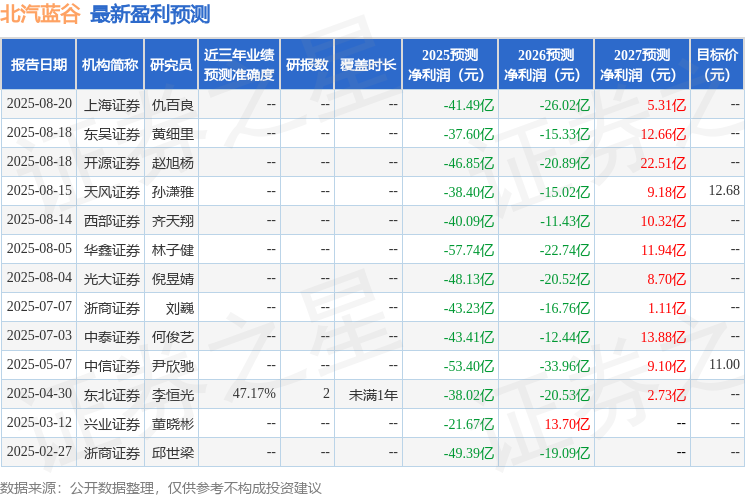Click the 最新盈利预测 heading
Viewport: 745px width, 497px height.
[x=150, y=14]
